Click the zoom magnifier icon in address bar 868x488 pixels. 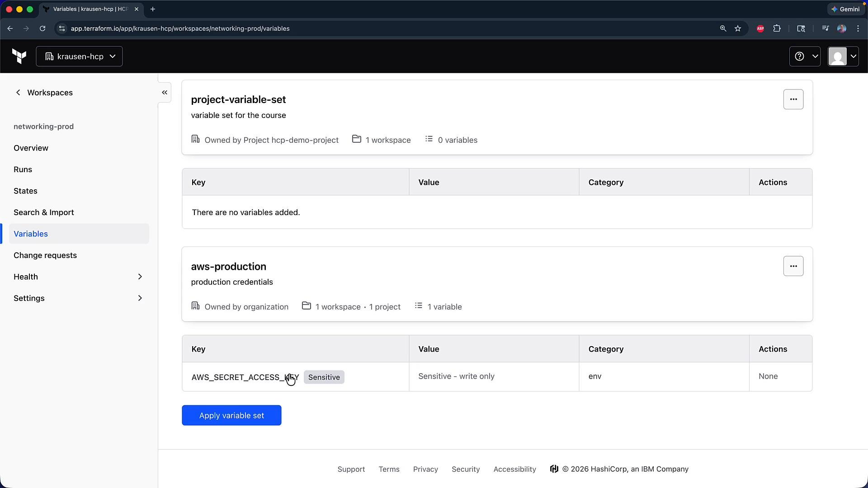723,28
